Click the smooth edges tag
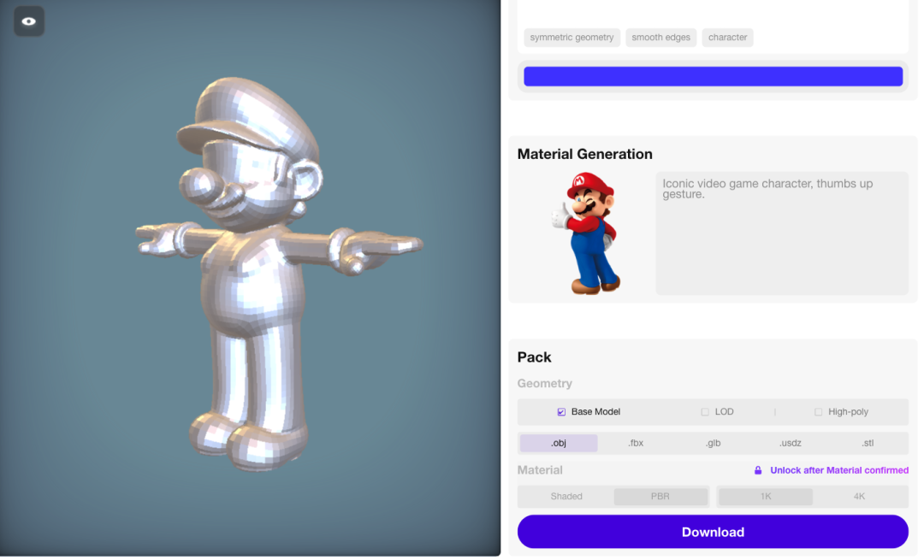The width and height of the screenshot is (924, 560). pos(660,38)
